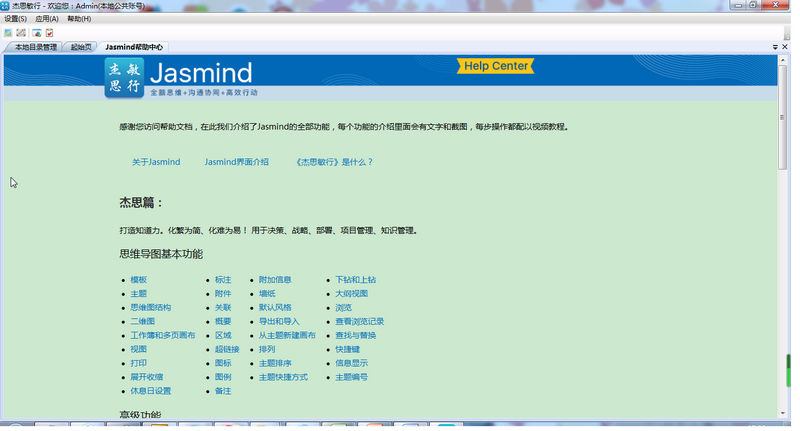Open the 默认风格 help topic
This screenshot has height=431, width=800.
275,308
